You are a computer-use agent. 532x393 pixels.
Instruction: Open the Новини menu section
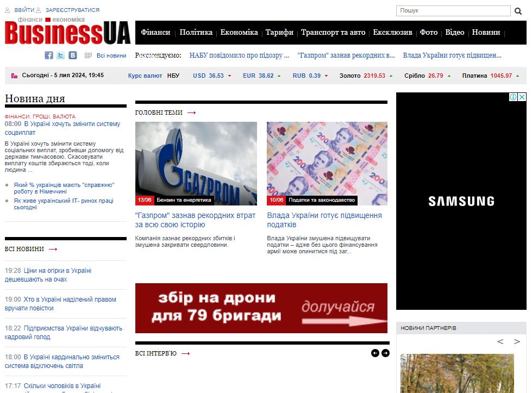tap(486, 32)
